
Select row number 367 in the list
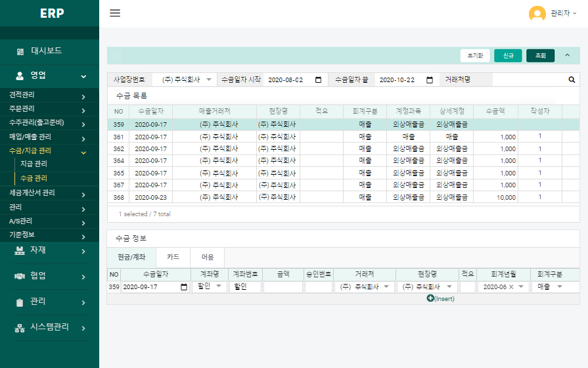click(x=343, y=185)
